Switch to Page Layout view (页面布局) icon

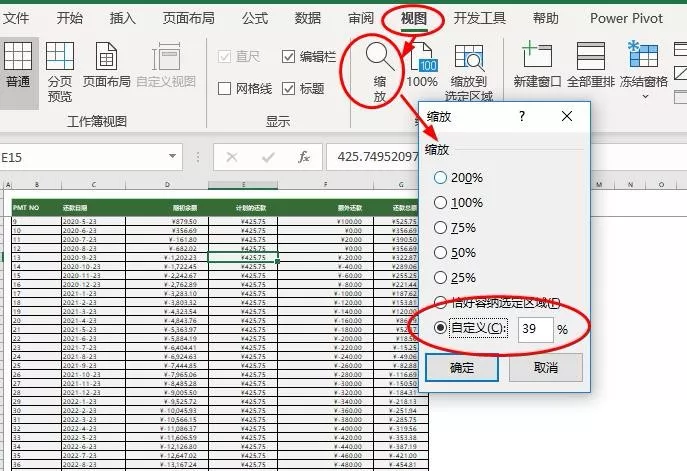(x=106, y=57)
